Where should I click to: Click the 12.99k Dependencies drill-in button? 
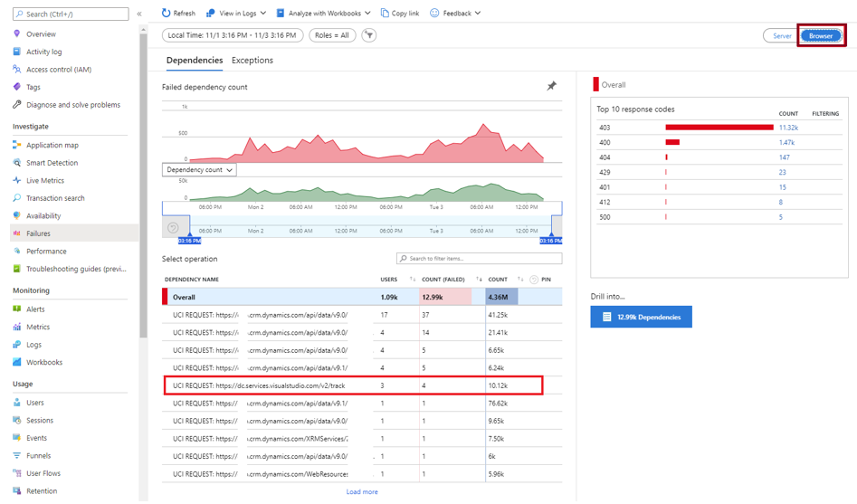click(x=641, y=317)
